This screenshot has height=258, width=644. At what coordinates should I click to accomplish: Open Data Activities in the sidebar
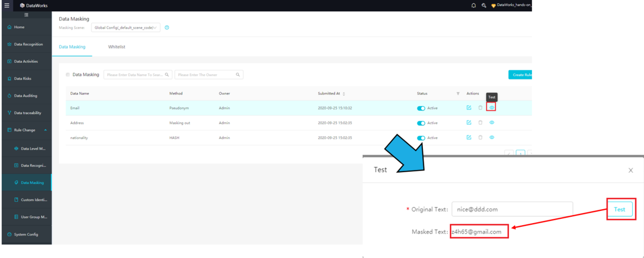click(26, 61)
